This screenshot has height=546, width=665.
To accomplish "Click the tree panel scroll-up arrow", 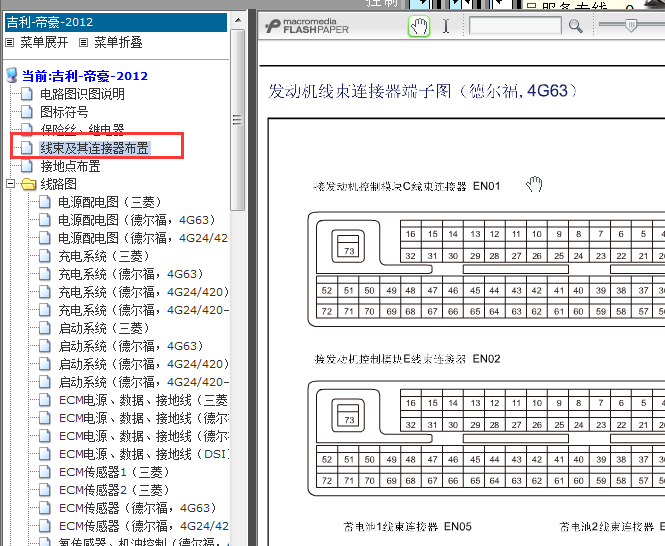I will pos(238,20).
